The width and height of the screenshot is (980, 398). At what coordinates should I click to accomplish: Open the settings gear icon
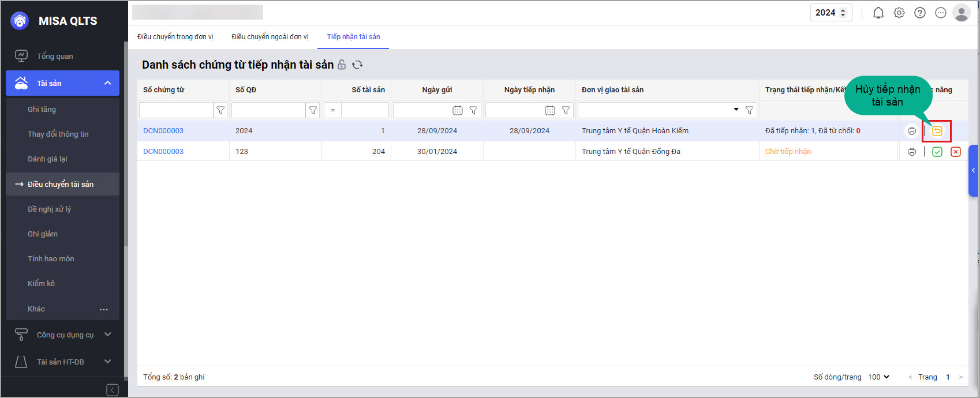(899, 13)
